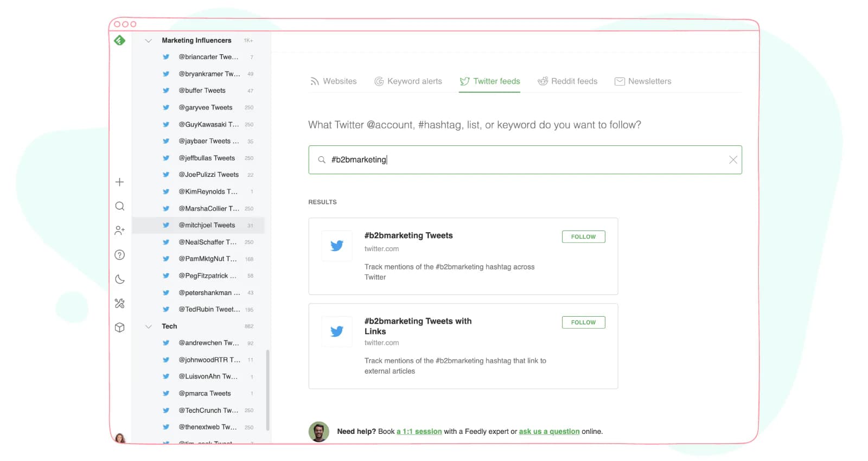868x461 pixels.
Task: Open the user profile avatar
Action: (120, 438)
